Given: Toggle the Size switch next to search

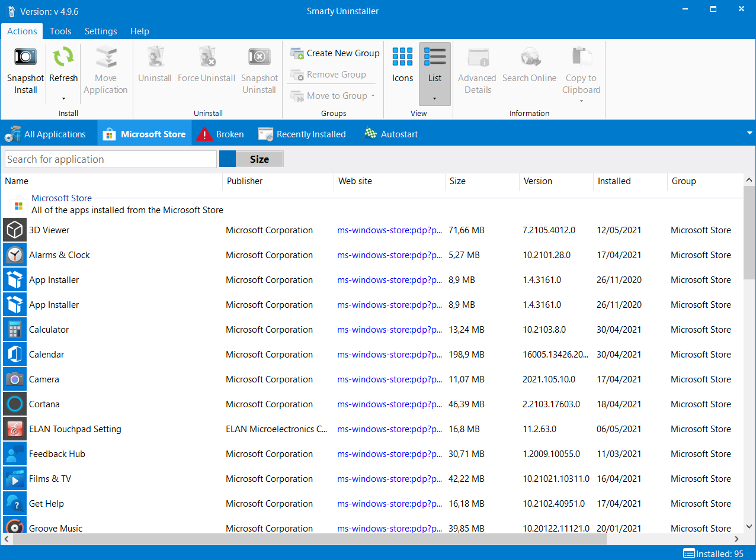Looking at the screenshot, I should (251, 159).
